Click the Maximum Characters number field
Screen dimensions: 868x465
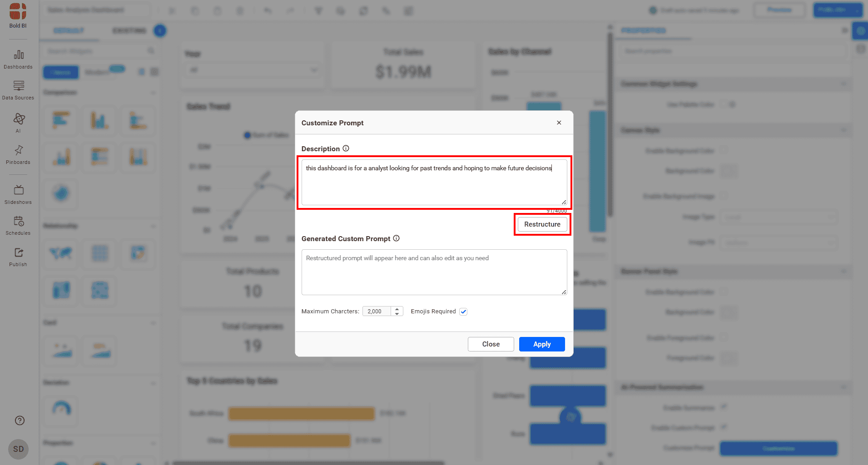click(377, 312)
